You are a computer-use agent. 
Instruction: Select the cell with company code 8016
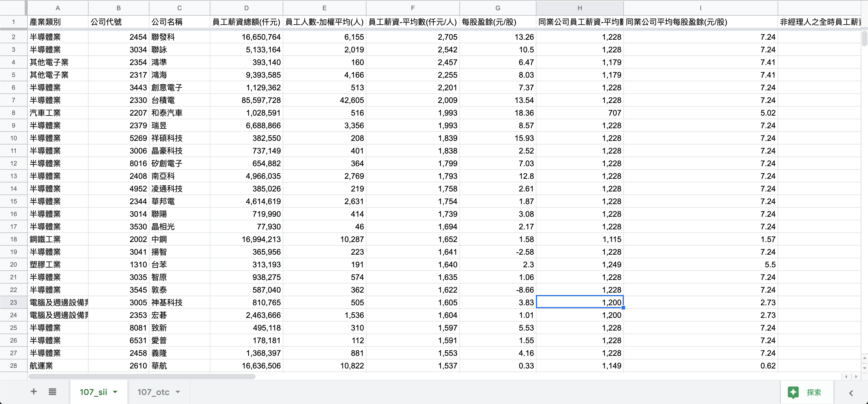point(119,163)
